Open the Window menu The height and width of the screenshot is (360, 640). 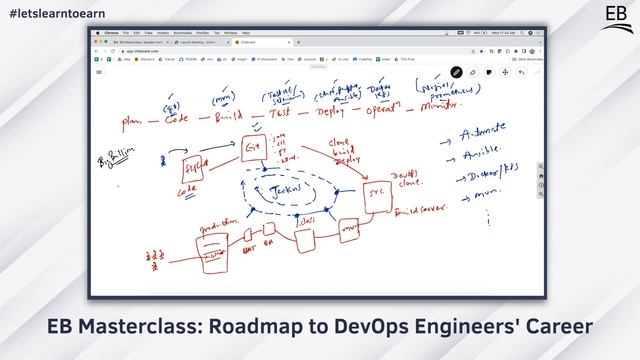pos(231,33)
